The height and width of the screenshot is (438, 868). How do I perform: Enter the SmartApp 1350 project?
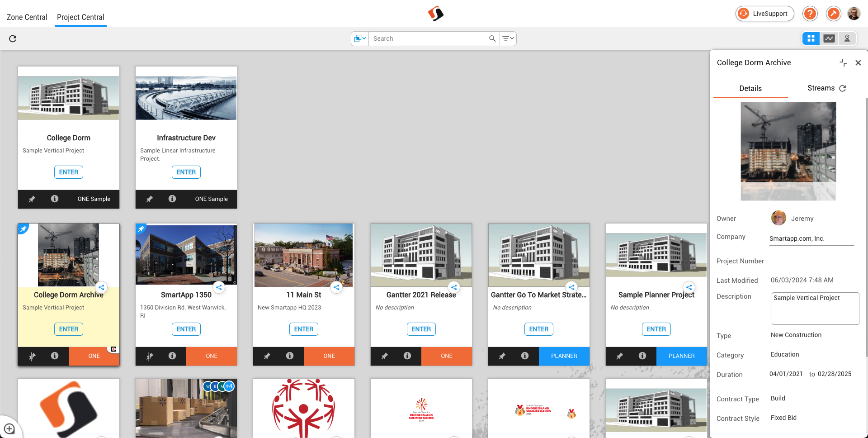[x=186, y=329]
